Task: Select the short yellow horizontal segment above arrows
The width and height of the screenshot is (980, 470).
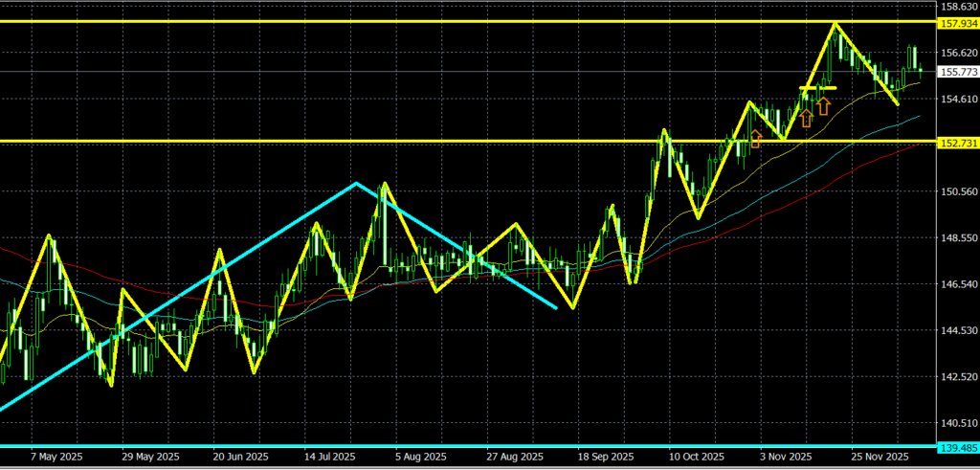Action: [x=818, y=88]
